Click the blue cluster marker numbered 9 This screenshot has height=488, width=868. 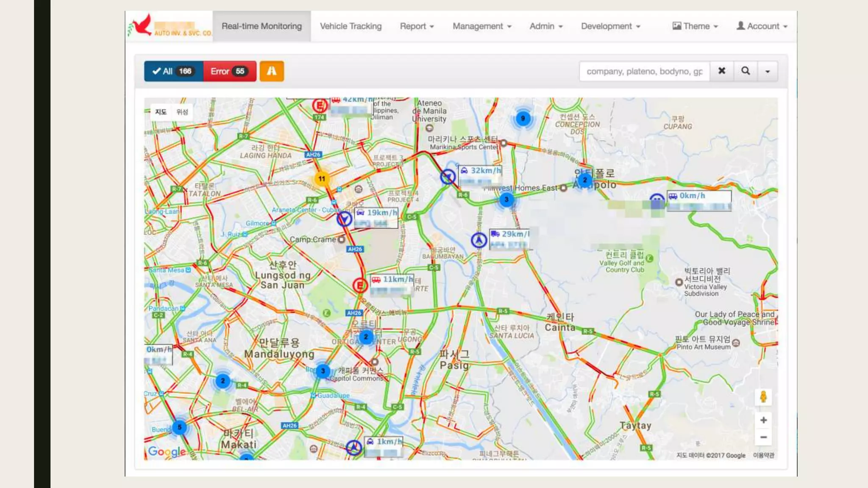[x=523, y=119]
